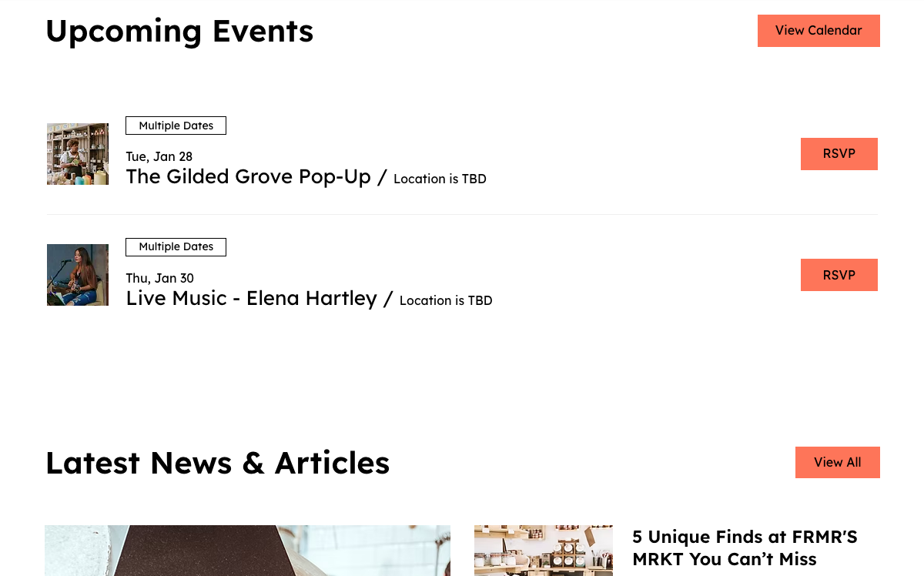Click the Latest News & Articles heading
Image resolution: width=924 pixels, height=576 pixels.
[217, 463]
